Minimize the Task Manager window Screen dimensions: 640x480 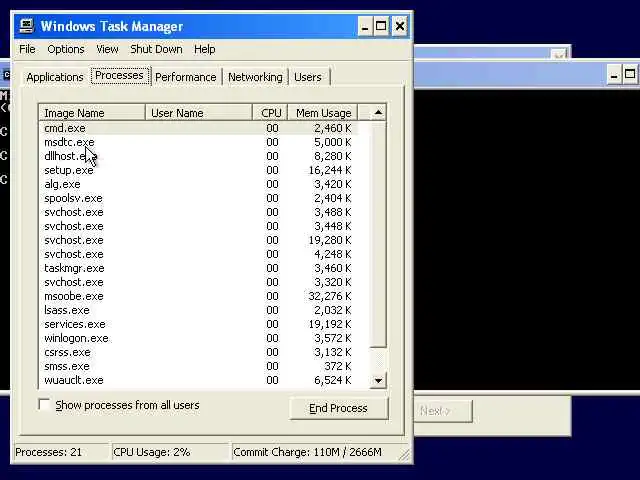(364, 27)
